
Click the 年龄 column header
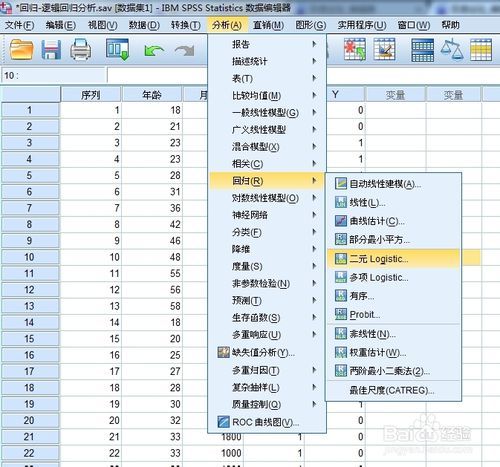point(152,95)
